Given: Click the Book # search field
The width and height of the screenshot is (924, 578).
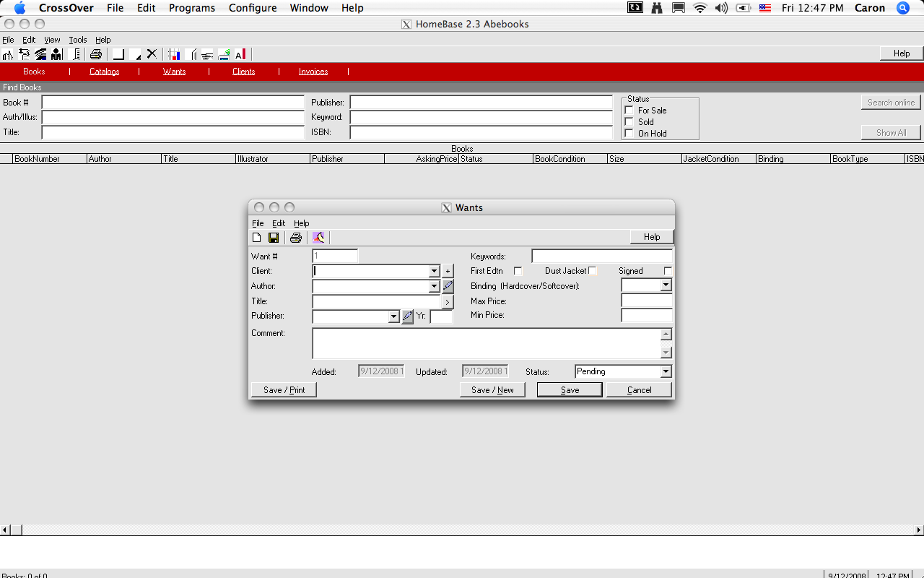Looking at the screenshot, I should tap(173, 103).
